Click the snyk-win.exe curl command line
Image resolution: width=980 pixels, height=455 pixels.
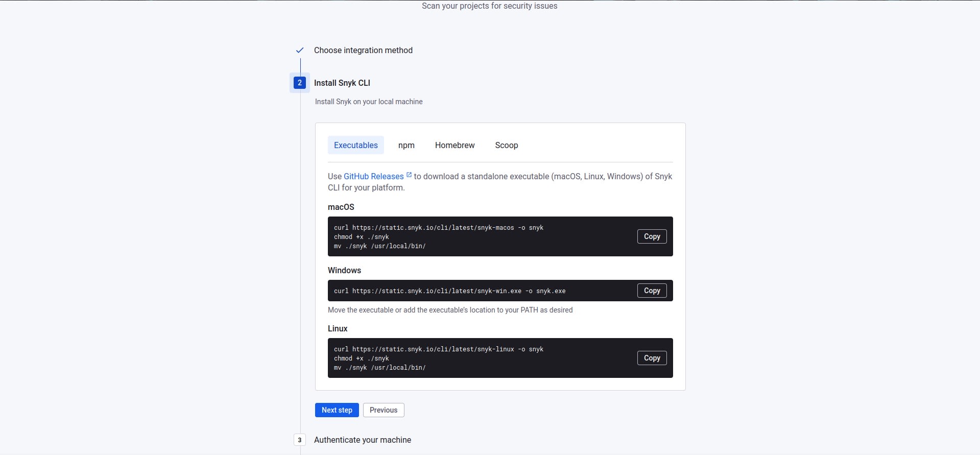[x=450, y=291]
